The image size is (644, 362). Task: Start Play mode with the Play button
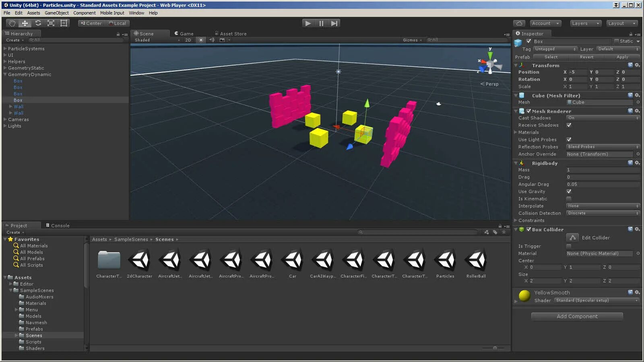click(x=308, y=23)
